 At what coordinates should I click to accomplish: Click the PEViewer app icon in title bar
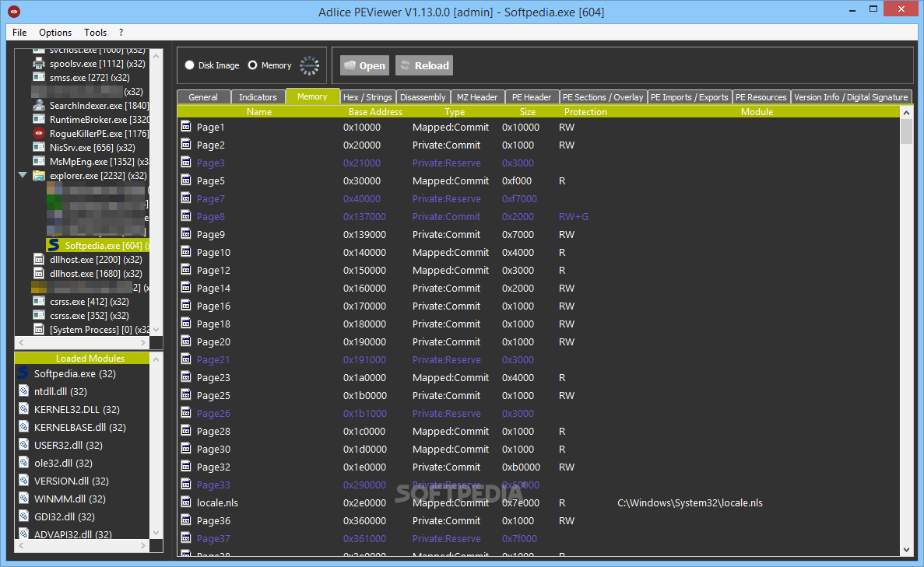(13, 11)
